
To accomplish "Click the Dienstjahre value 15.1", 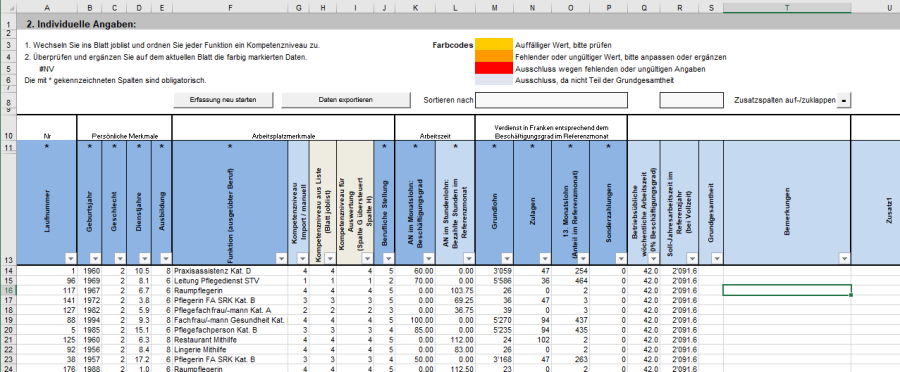I will tap(139, 330).
